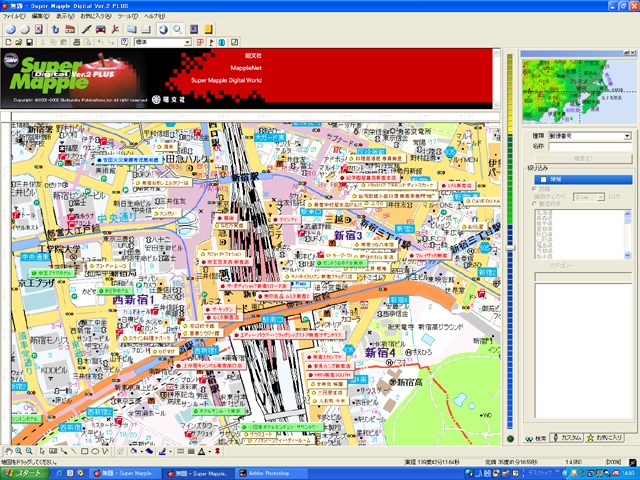Image resolution: width=640 pixels, height=480 pixels.
Task: Click the house building toolbar icon
Action: pos(70,29)
